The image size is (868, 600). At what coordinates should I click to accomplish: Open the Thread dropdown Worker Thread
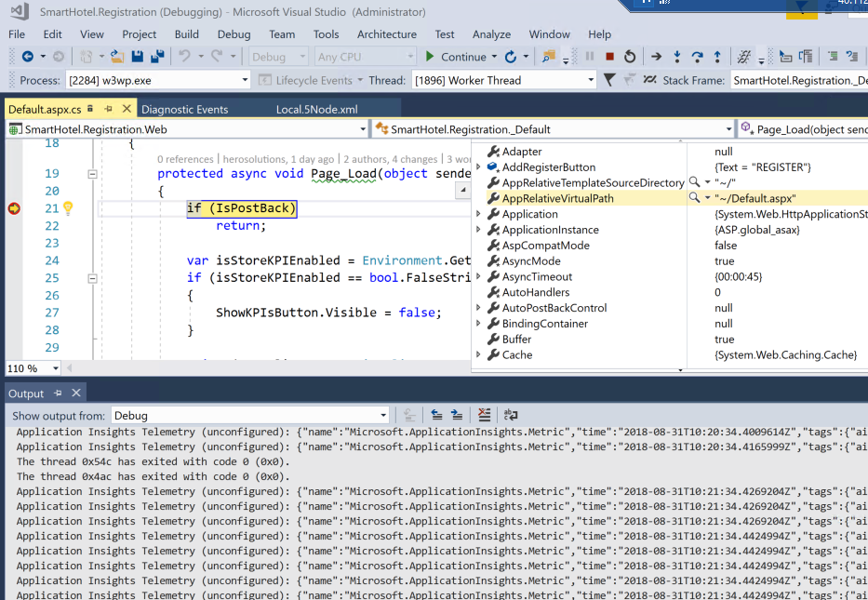coord(504,80)
